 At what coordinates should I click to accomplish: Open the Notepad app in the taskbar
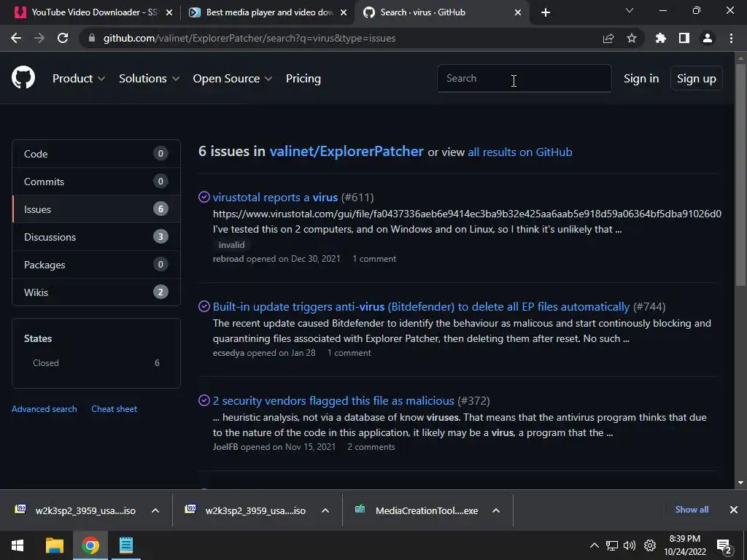[125, 545]
